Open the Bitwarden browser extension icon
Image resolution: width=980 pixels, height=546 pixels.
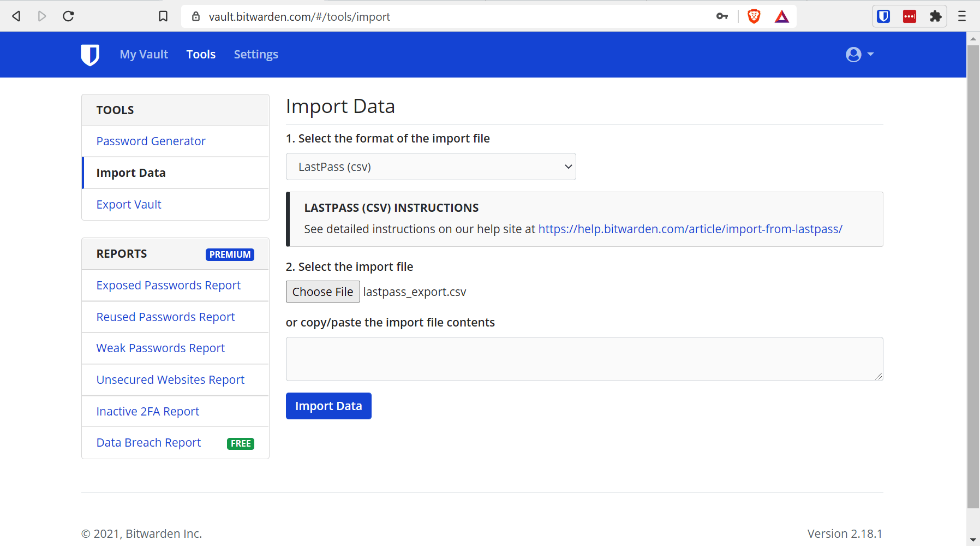tap(883, 16)
